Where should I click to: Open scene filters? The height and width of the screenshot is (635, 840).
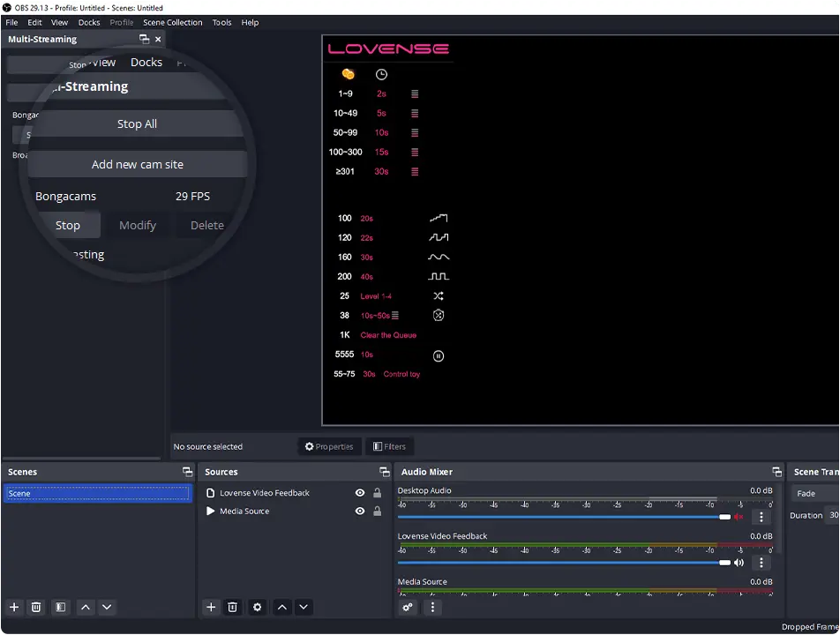(x=61, y=607)
